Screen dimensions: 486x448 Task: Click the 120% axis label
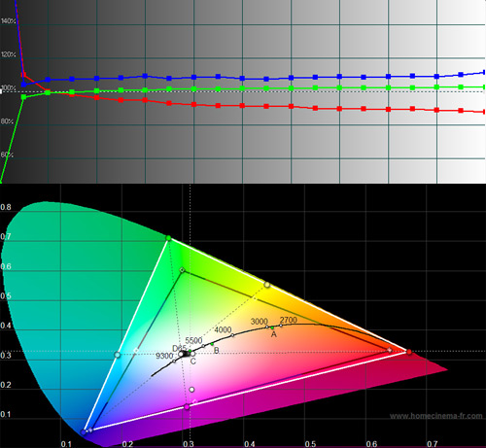(8, 54)
